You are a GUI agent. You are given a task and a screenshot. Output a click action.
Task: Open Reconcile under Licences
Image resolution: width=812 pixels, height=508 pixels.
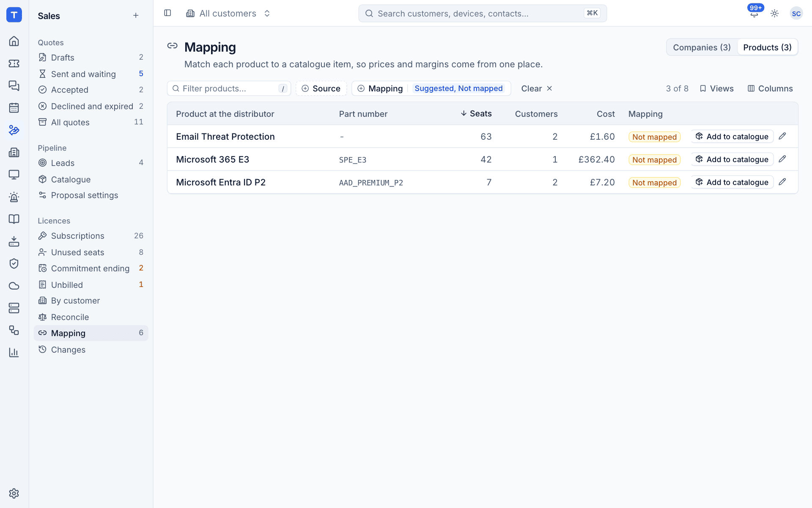point(91,317)
